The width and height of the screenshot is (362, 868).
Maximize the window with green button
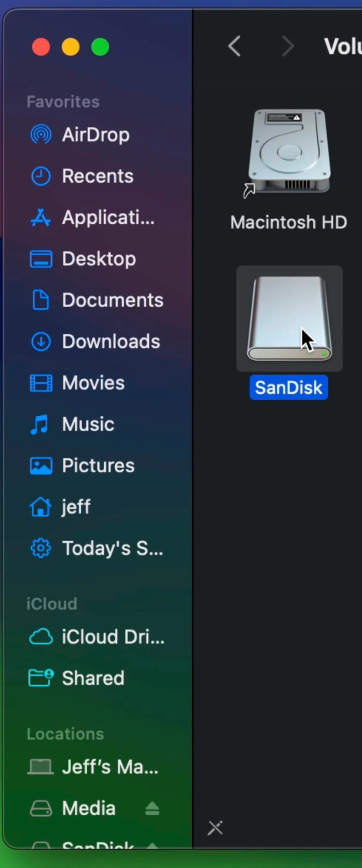(100, 47)
